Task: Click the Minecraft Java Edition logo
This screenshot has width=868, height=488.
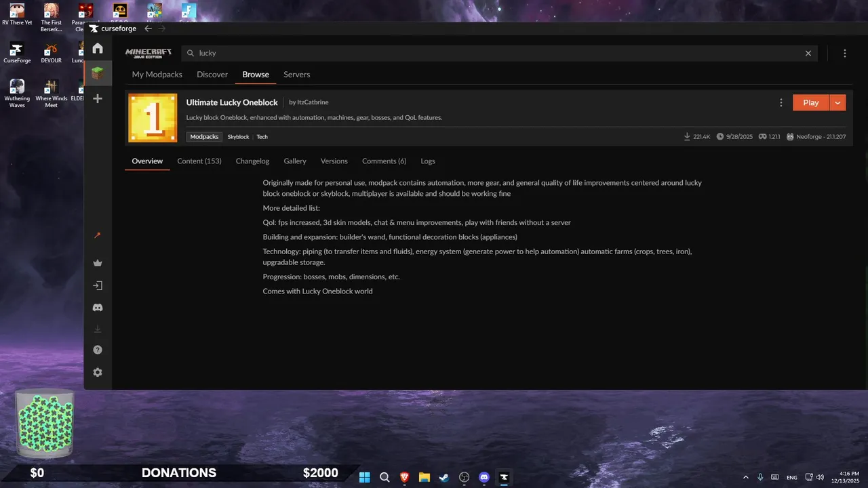Action: (x=149, y=53)
